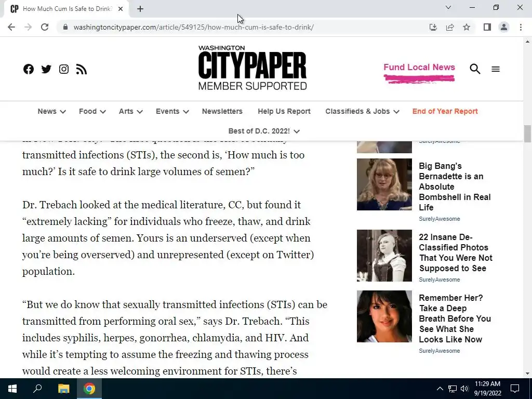The image size is (532, 399).
Task: Click the Fund Local News link
Action: coord(419,68)
